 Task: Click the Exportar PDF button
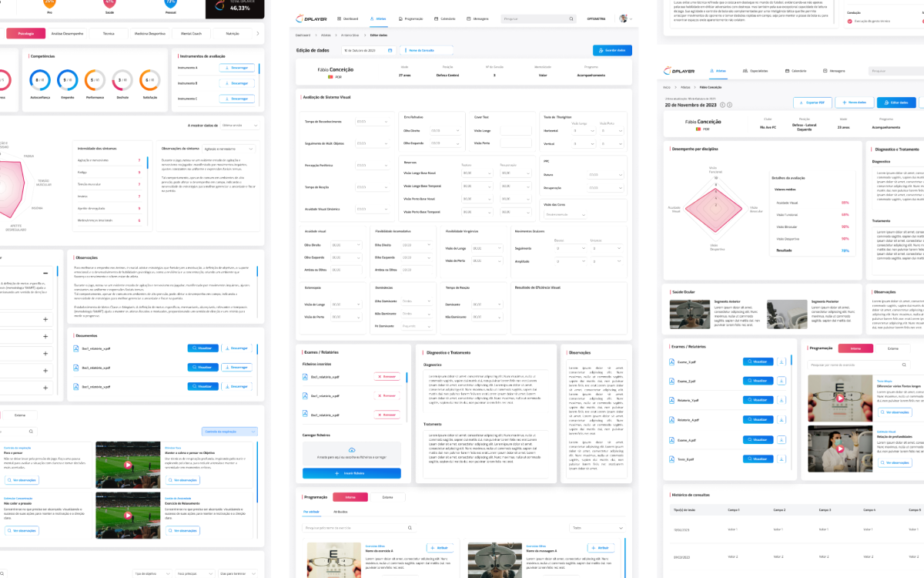(813, 102)
